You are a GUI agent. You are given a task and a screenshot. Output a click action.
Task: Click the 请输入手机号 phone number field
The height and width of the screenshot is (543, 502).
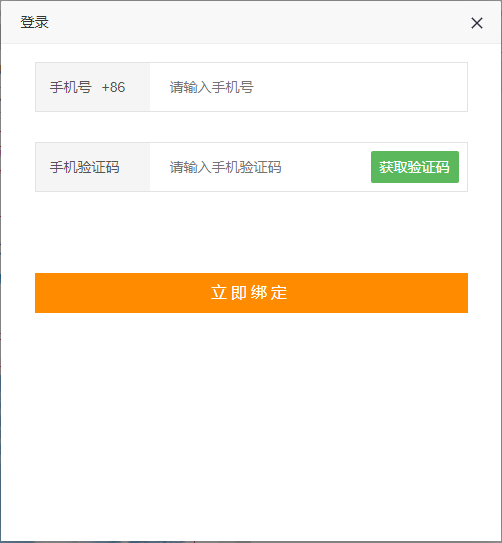point(308,87)
